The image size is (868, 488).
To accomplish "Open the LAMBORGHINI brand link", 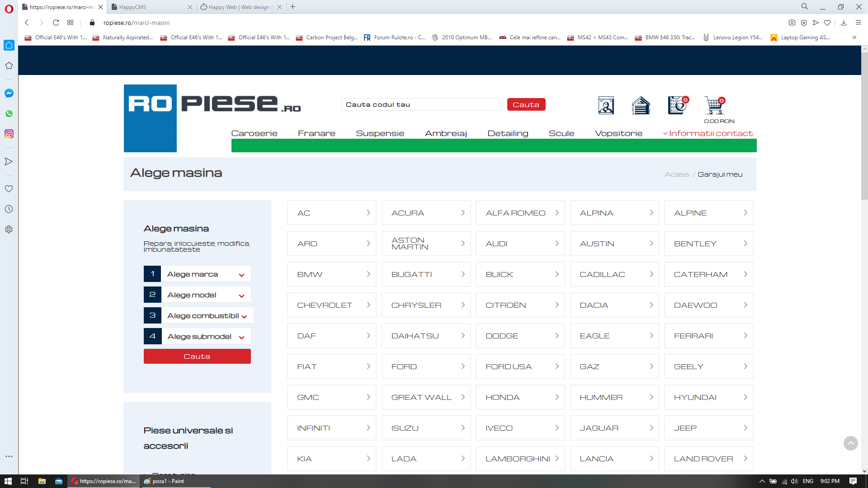I will point(520,459).
